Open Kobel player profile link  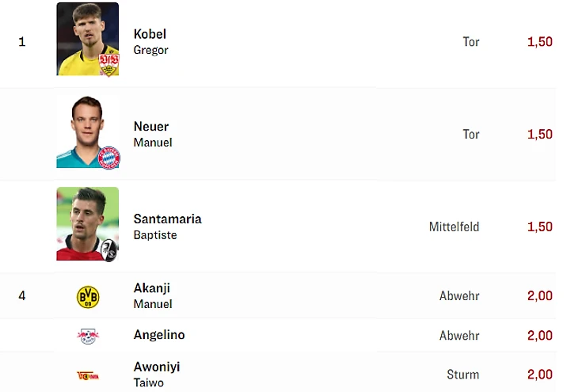coord(150,34)
